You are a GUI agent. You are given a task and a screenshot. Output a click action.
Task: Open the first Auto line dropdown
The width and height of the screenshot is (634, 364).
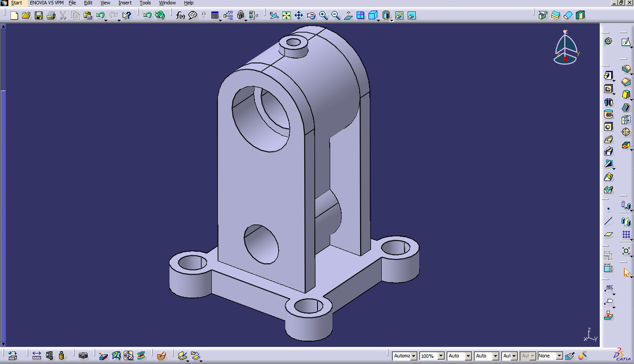468,356
